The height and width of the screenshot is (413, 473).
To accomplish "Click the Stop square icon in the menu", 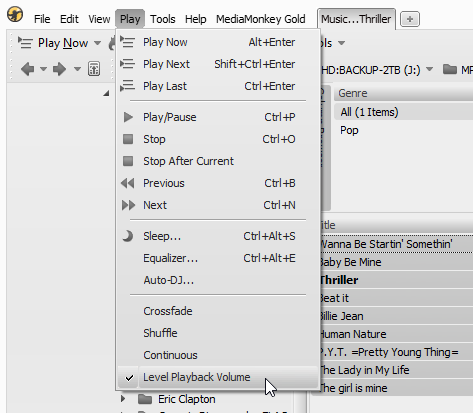I will pos(128,139).
